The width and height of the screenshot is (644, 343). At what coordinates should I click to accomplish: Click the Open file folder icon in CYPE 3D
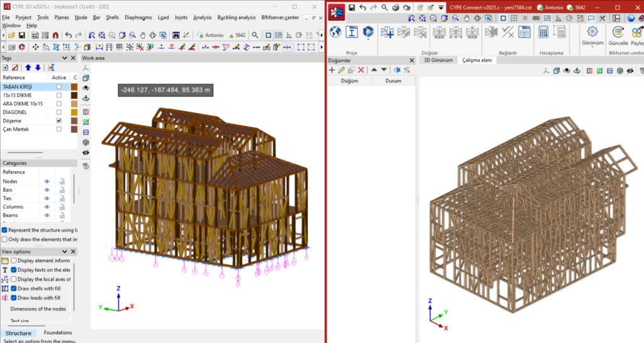coord(11,35)
